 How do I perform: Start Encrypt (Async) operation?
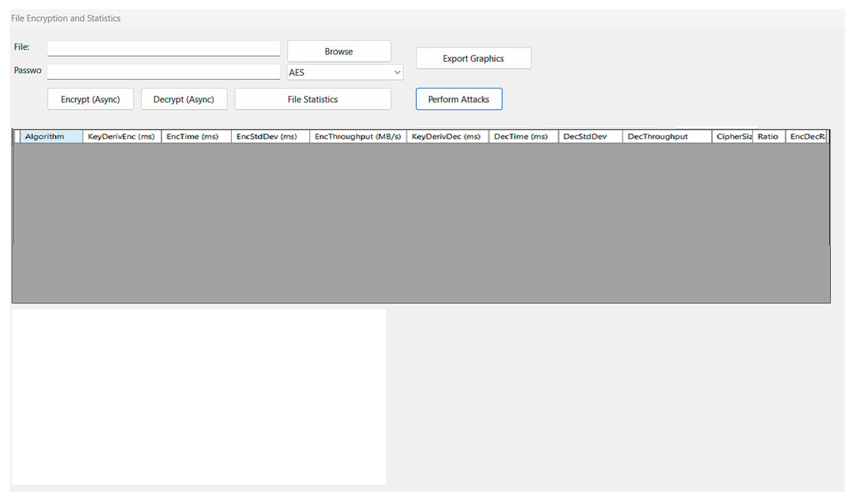(x=90, y=99)
